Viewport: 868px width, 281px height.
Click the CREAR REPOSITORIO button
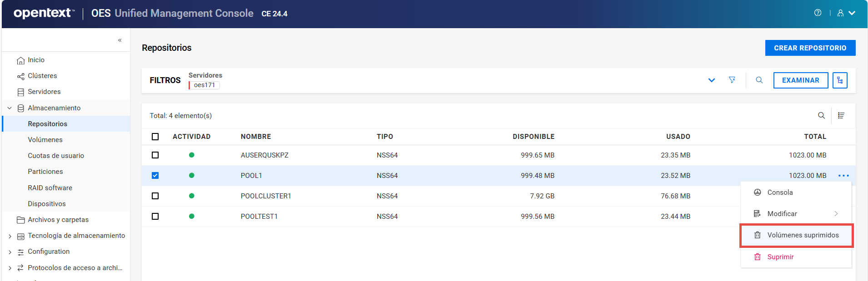tap(810, 48)
